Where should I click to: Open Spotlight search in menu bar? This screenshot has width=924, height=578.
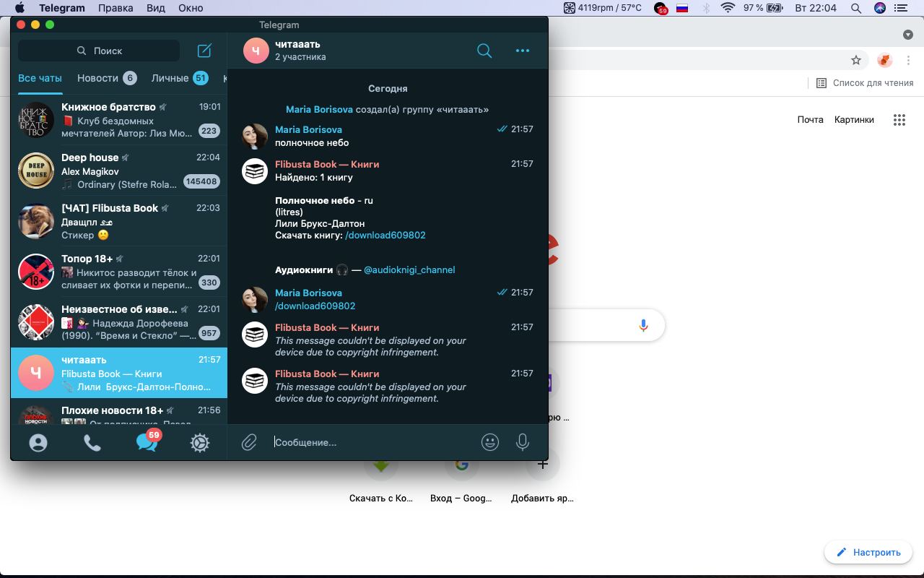click(x=856, y=8)
